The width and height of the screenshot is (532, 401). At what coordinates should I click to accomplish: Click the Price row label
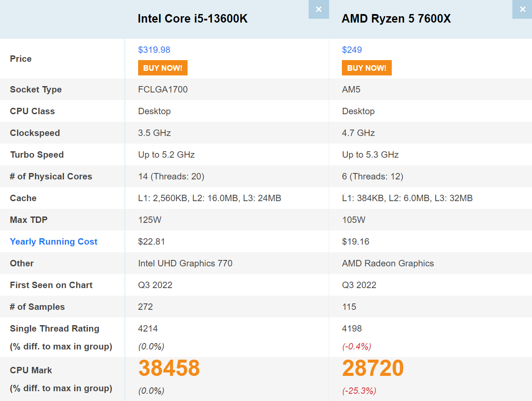coord(21,59)
